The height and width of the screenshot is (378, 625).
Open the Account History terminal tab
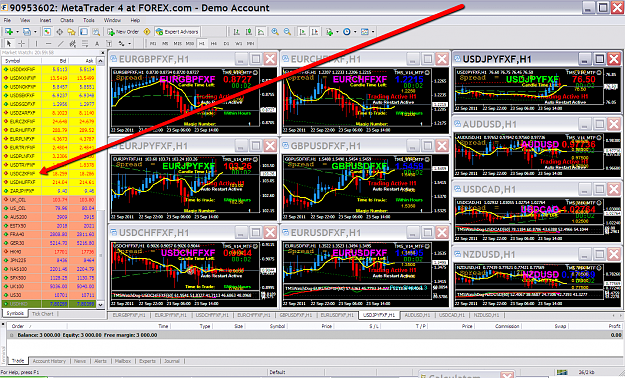tap(49, 361)
